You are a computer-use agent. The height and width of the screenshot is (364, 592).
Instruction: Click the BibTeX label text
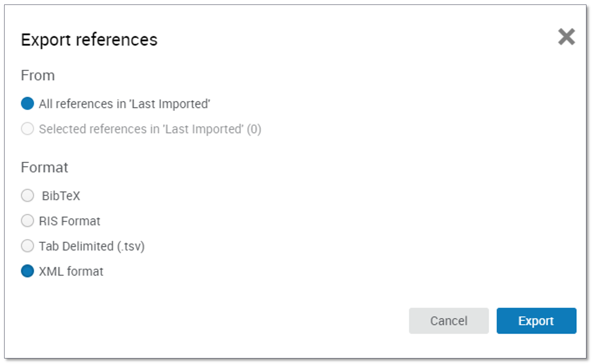point(61,196)
